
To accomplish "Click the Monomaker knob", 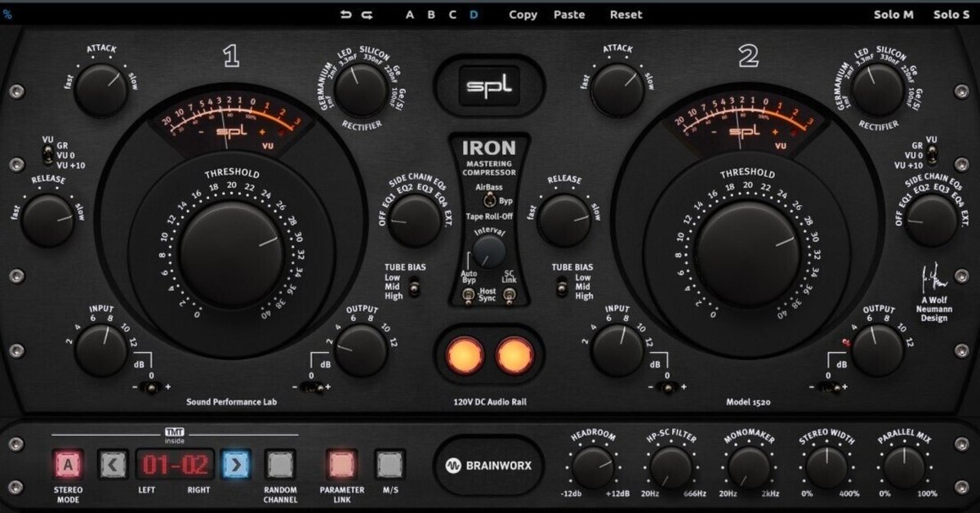I will point(749,468).
